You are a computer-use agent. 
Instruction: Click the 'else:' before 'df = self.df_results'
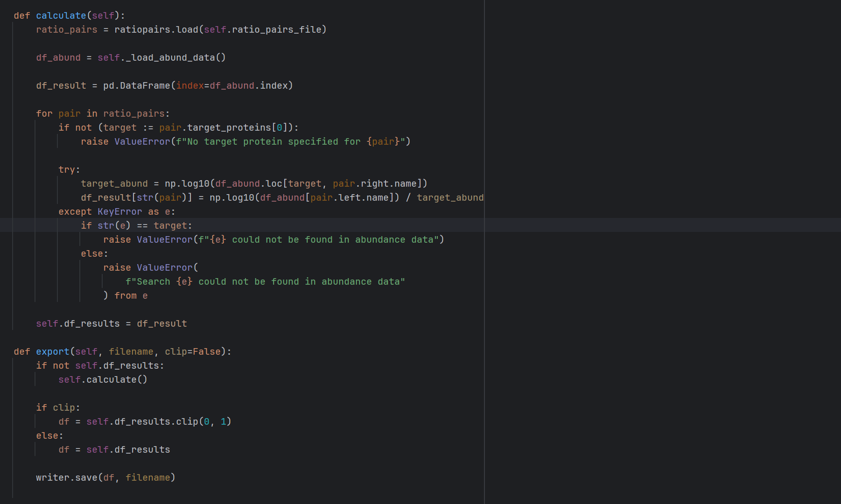50,435
